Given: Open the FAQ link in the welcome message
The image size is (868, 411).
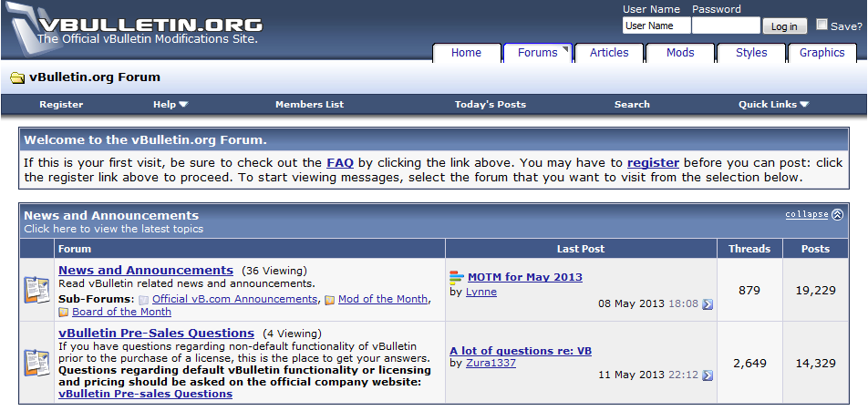Looking at the screenshot, I should pos(340,162).
